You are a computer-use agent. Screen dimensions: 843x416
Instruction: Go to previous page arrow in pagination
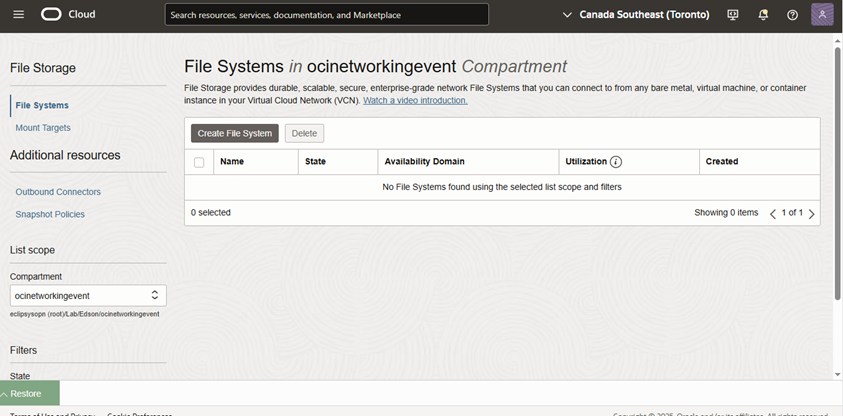coord(772,213)
